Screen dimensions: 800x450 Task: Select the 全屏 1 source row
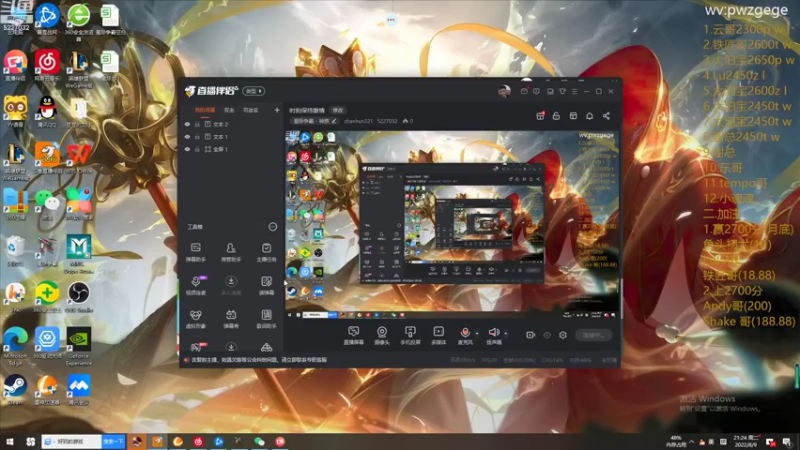tap(230, 149)
